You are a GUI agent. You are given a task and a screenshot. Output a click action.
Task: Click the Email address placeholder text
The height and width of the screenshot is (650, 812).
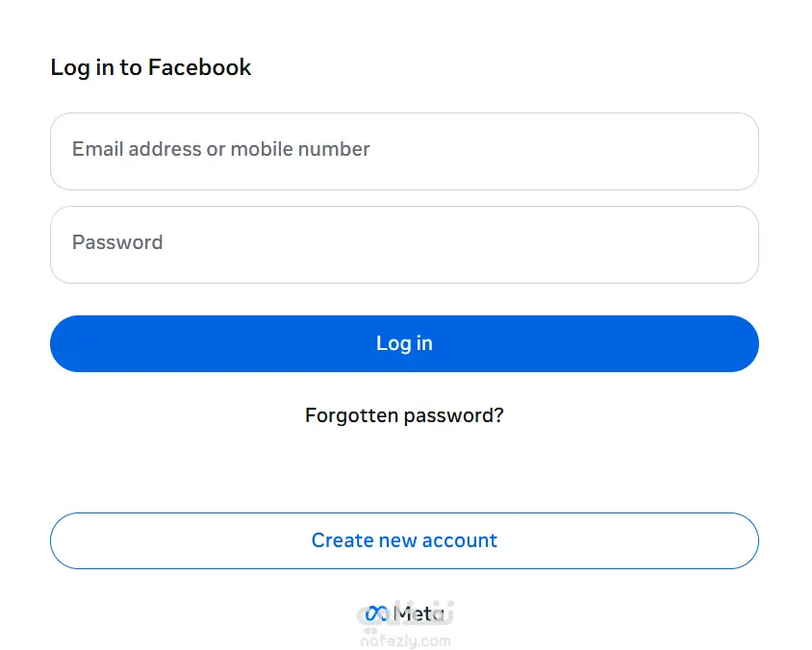pyautogui.click(x=221, y=149)
